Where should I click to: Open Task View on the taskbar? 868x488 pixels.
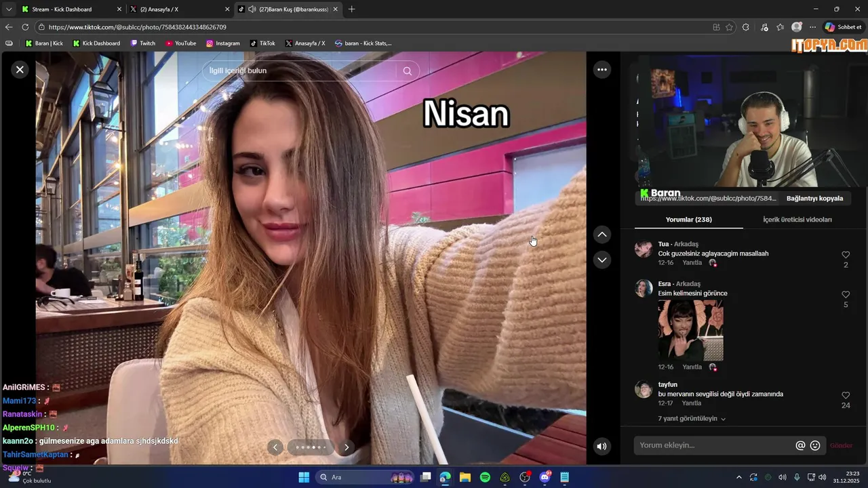pyautogui.click(x=425, y=477)
